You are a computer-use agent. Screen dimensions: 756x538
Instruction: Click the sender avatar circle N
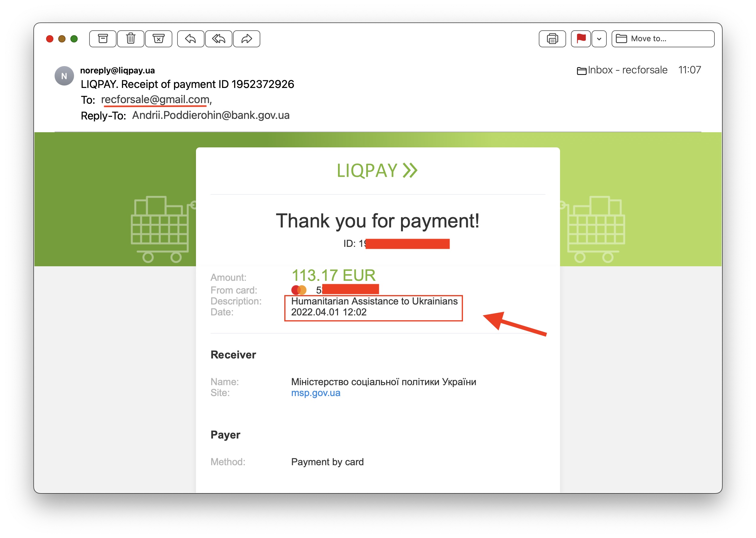coord(64,76)
